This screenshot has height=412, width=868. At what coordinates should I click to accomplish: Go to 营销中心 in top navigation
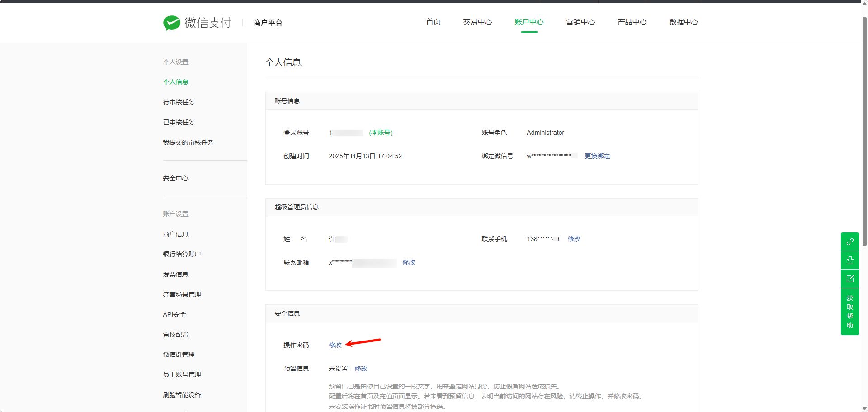[580, 22]
